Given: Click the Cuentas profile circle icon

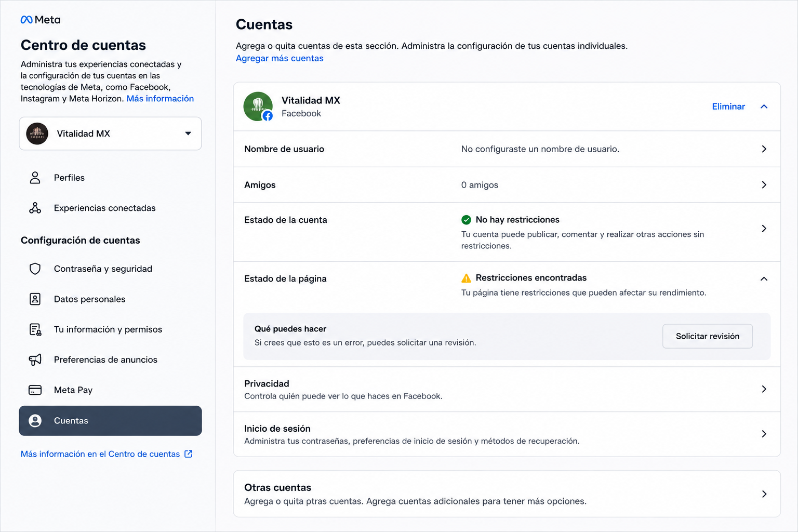Looking at the screenshot, I should (x=35, y=421).
